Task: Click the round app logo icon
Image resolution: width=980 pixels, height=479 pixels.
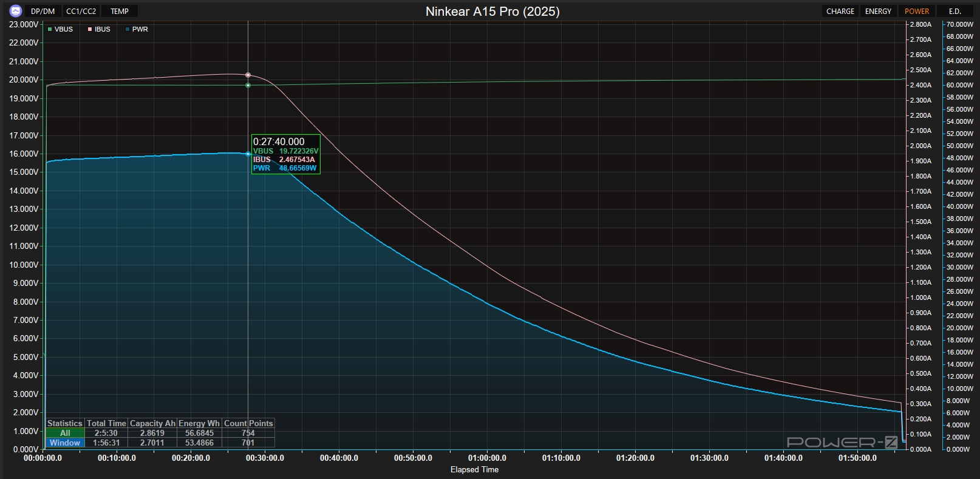Action: click(16, 11)
